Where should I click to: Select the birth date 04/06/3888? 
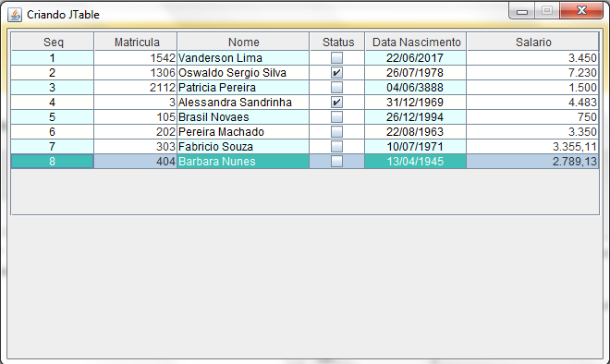click(415, 88)
